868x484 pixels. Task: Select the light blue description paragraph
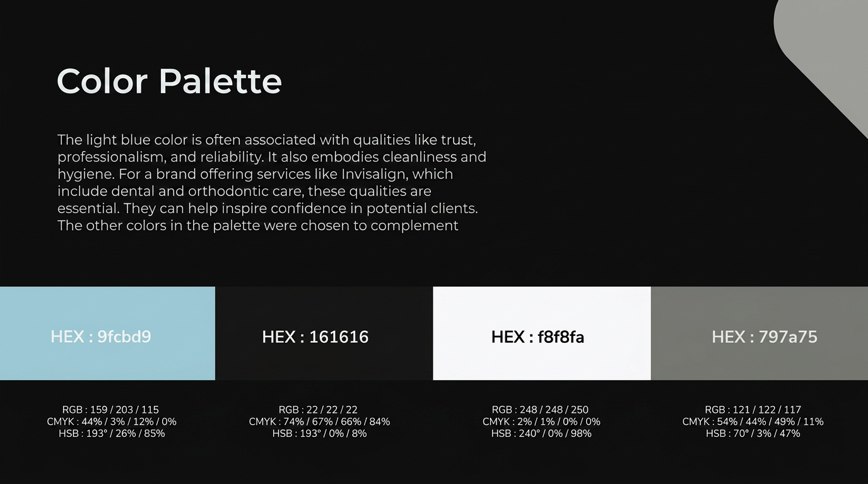pyautogui.click(x=272, y=183)
